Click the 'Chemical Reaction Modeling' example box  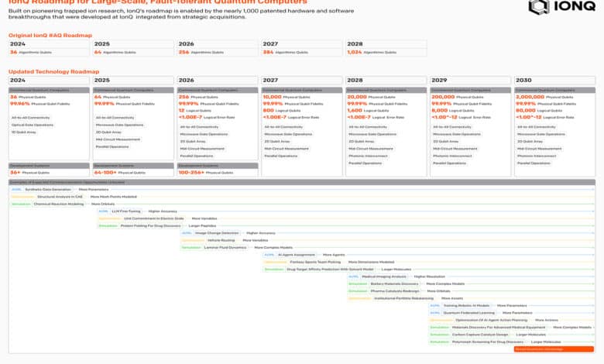[59, 204]
